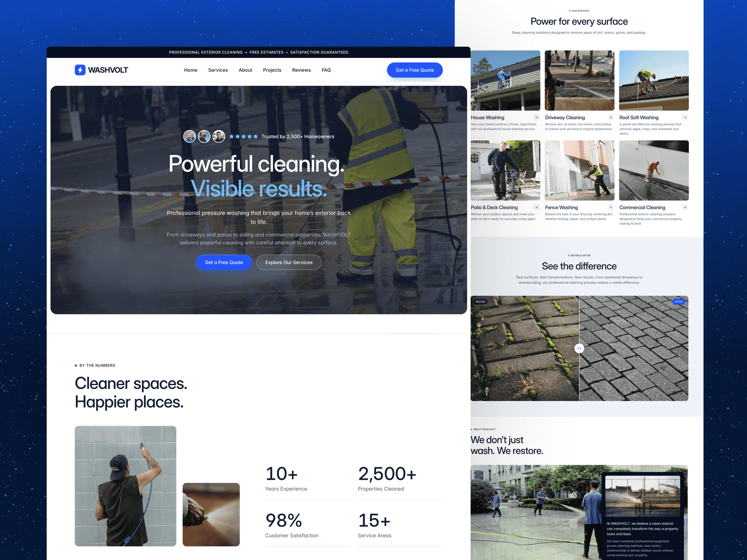Screen dimensions: 747x560
Task: Click the "FREE ESTIMATES" announcement bar text
Action: (267, 52)
